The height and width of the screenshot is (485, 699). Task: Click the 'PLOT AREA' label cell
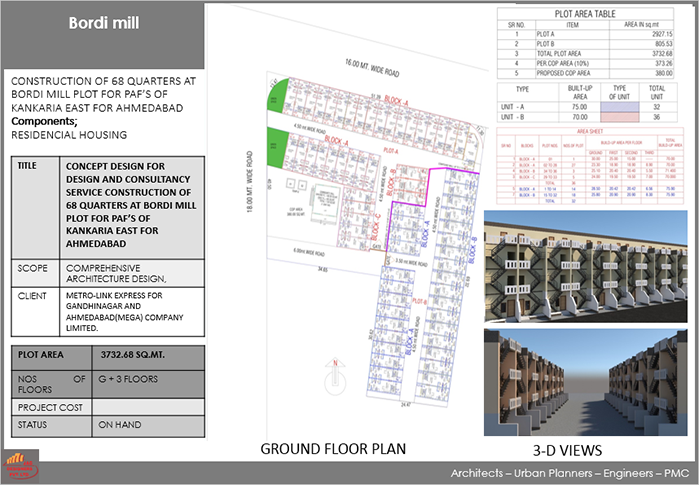tap(52, 358)
